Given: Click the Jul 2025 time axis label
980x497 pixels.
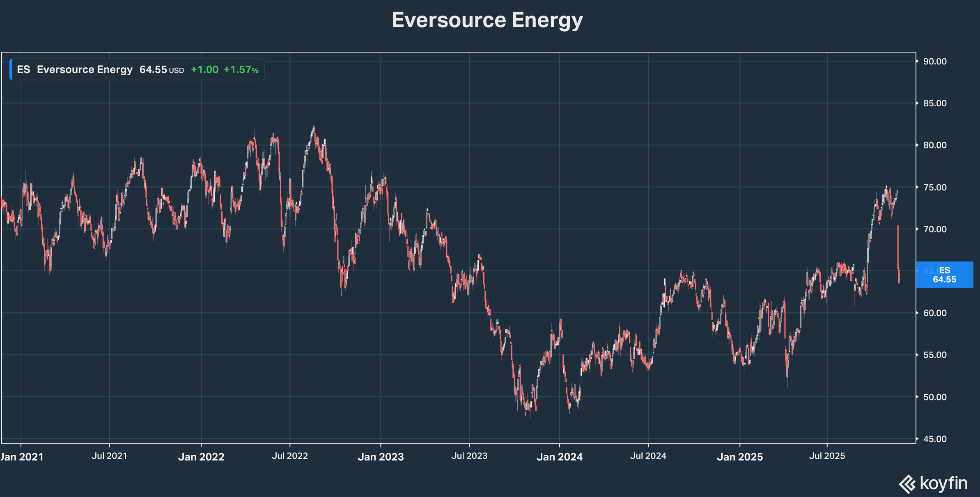Looking at the screenshot, I should coord(826,456).
